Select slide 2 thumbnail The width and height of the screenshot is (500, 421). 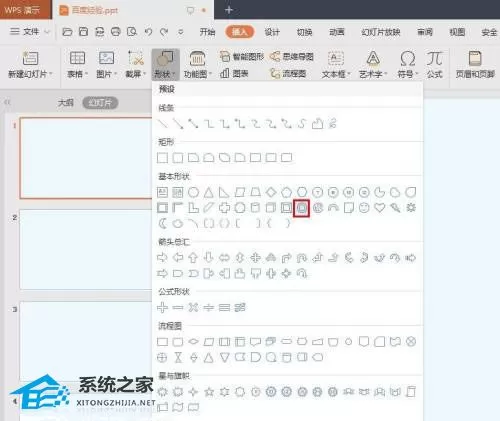[86, 249]
